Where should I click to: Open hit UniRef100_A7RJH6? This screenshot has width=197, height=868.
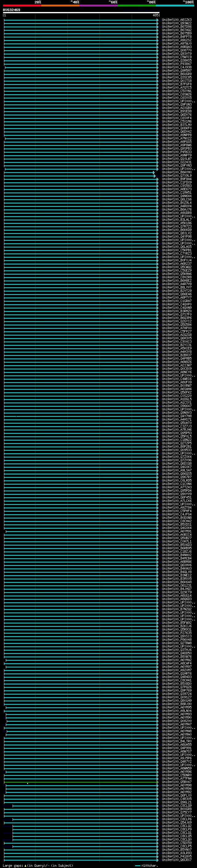click(177, 430)
